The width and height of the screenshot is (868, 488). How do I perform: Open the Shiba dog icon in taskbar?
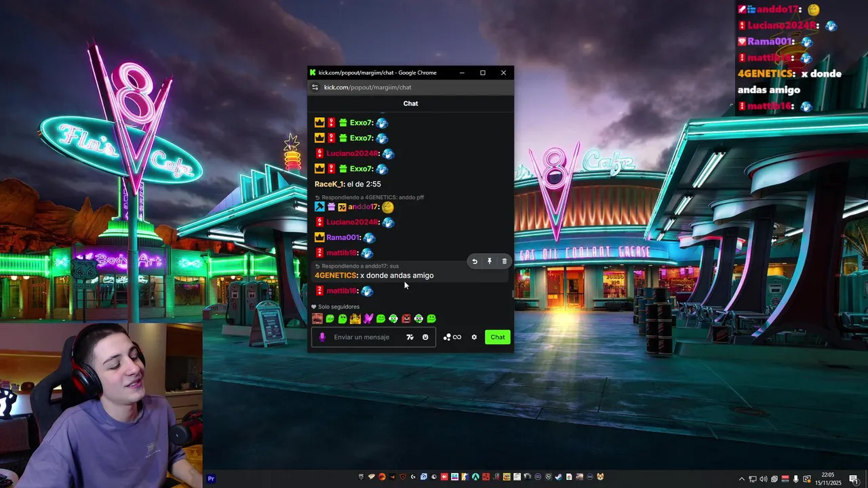[x=601, y=477]
